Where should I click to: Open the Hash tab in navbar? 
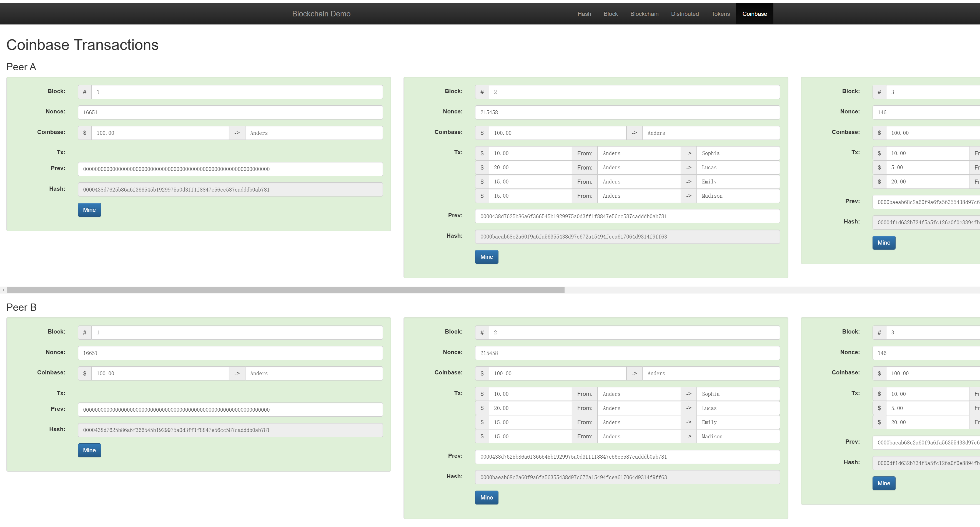584,14
